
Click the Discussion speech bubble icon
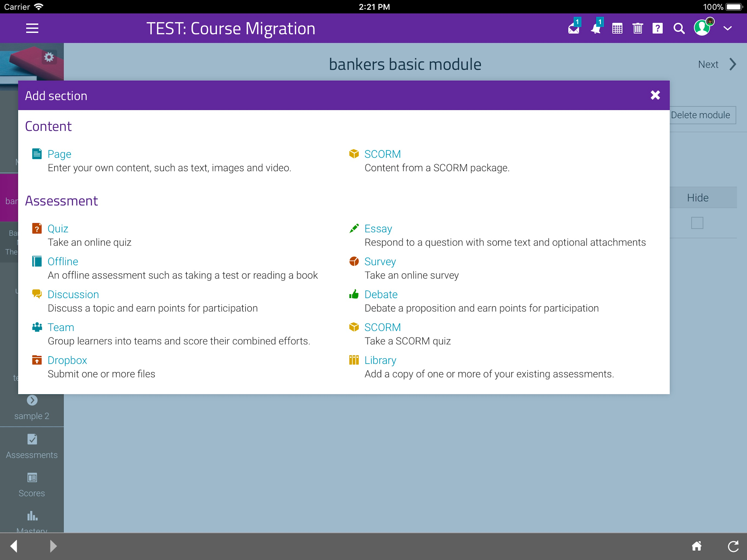(x=37, y=294)
